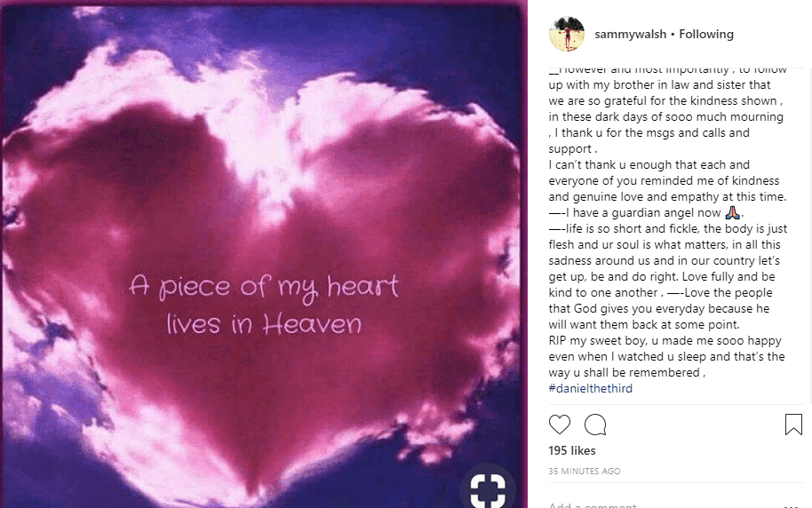Toggle the Following status for sammywalsh
Image resolution: width=812 pixels, height=508 pixels.
click(x=706, y=34)
